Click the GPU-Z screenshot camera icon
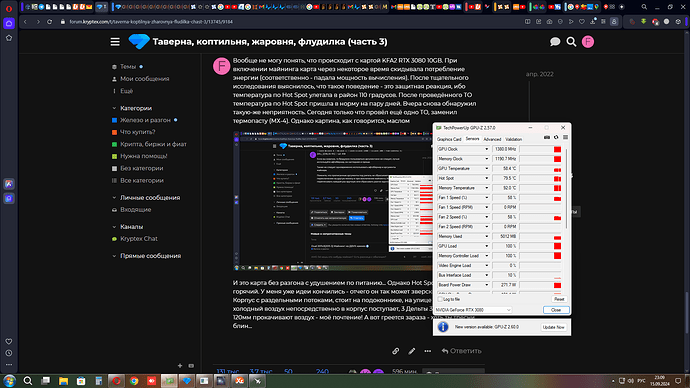Viewport: 690px width, 388px height. pyautogui.click(x=547, y=138)
